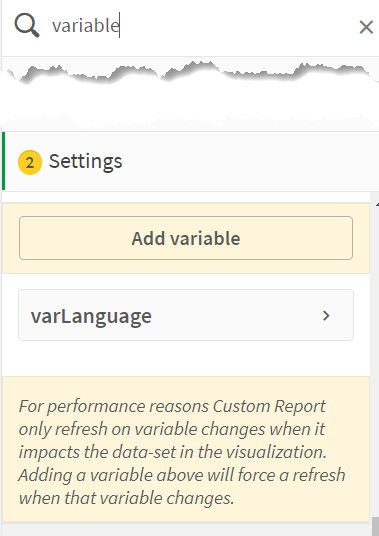Click the green accent bar beside Settings

coord(3,161)
